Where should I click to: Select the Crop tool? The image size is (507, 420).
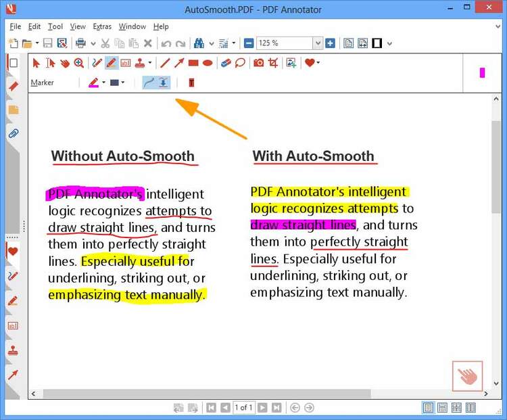point(273,63)
